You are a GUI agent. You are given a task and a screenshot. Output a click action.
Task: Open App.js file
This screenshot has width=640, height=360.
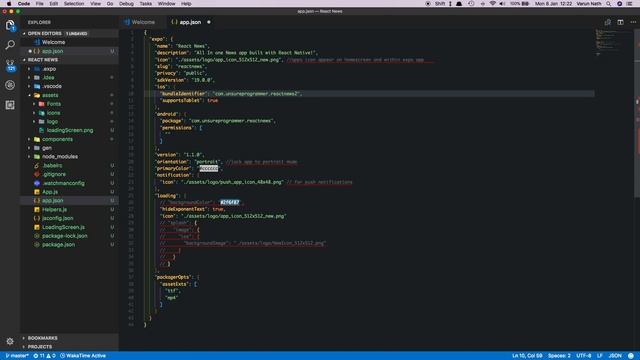point(69,192)
